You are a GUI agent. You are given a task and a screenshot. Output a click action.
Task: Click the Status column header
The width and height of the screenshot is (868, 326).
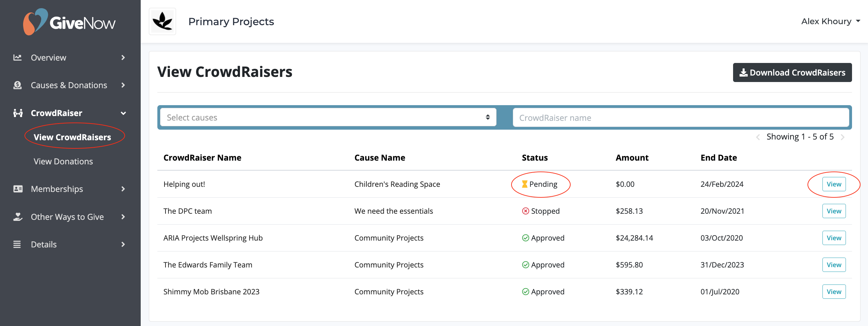[535, 158]
